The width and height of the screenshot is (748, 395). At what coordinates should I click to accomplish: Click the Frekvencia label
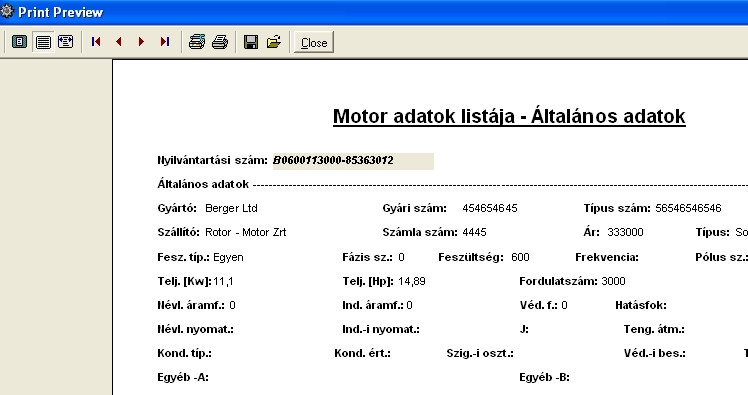click(607, 258)
